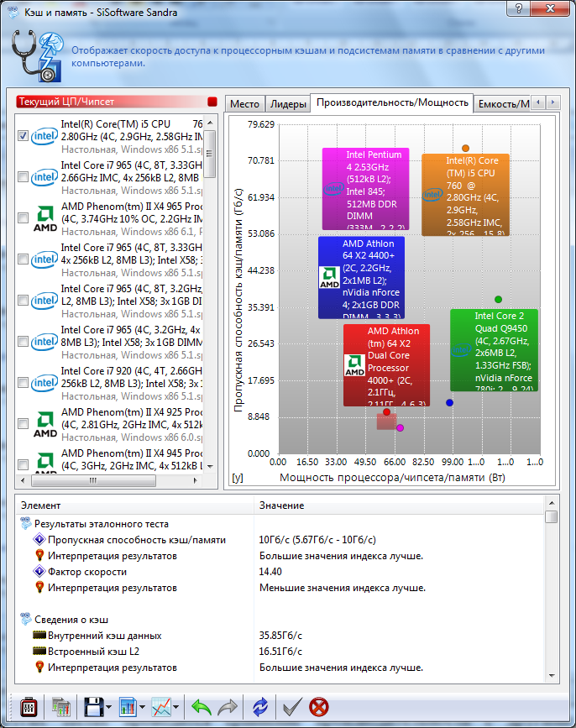Viewport: 576px width, 728px height.
Task: Click tab strip left scroll arrow
Action: click(538, 102)
